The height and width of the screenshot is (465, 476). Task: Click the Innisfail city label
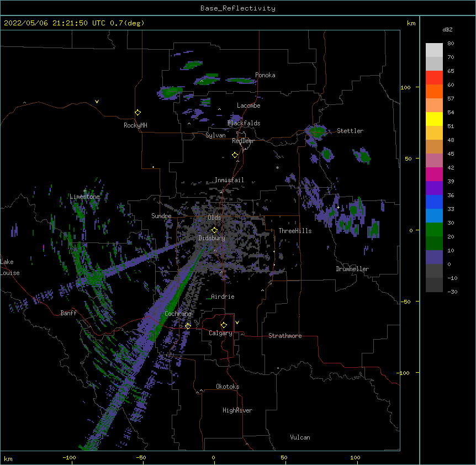pyautogui.click(x=229, y=180)
